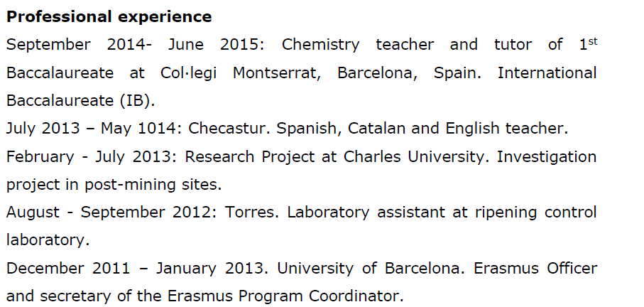Click on "August" at line start
The width and height of the screenshot is (644, 307).
33,212
